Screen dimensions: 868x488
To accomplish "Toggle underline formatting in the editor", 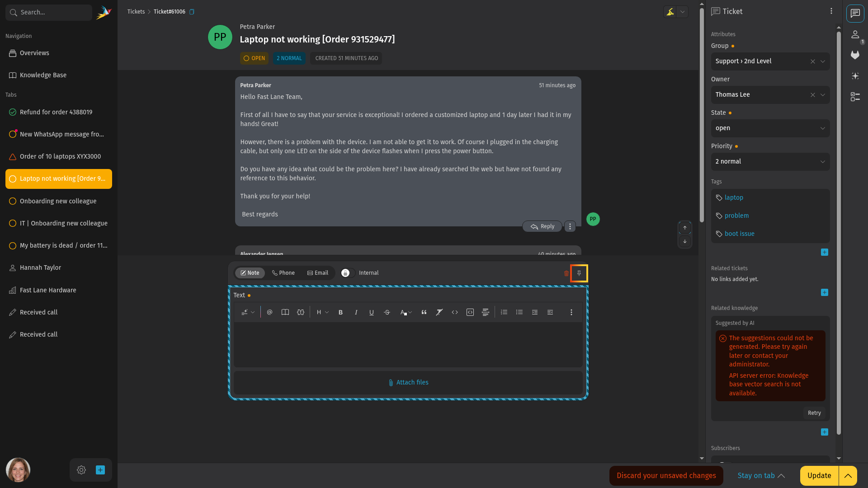I will [x=372, y=312].
